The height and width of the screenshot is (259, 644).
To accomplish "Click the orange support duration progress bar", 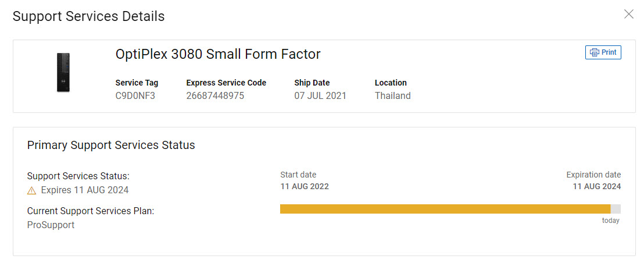I will click(x=445, y=209).
